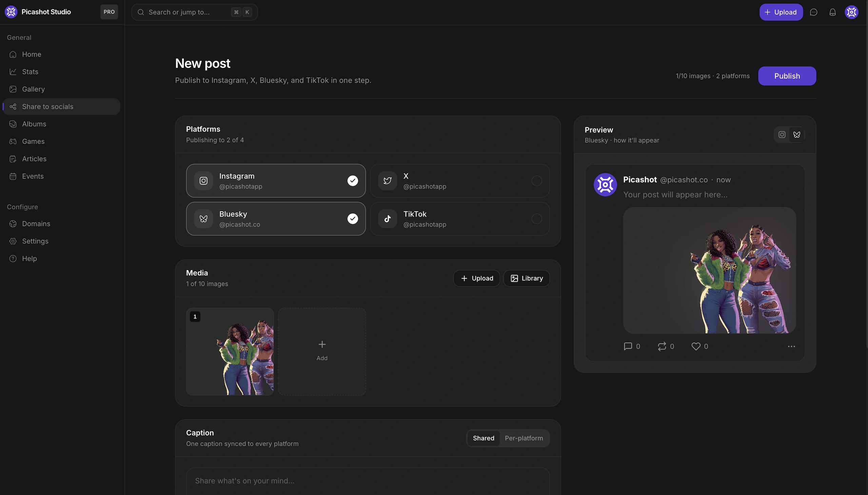Click the Instagram logo in the platform card
The image size is (868, 495).
pyautogui.click(x=203, y=181)
